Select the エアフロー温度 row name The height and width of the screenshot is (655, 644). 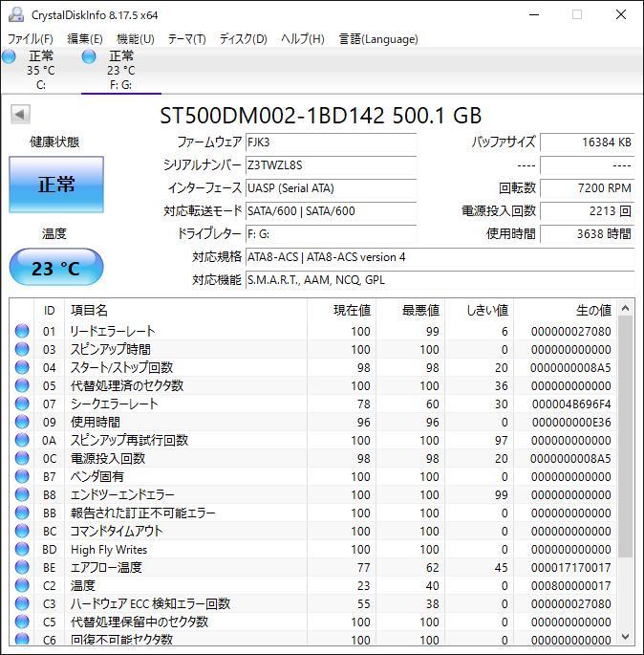pyautogui.click(x=106, y=567)
